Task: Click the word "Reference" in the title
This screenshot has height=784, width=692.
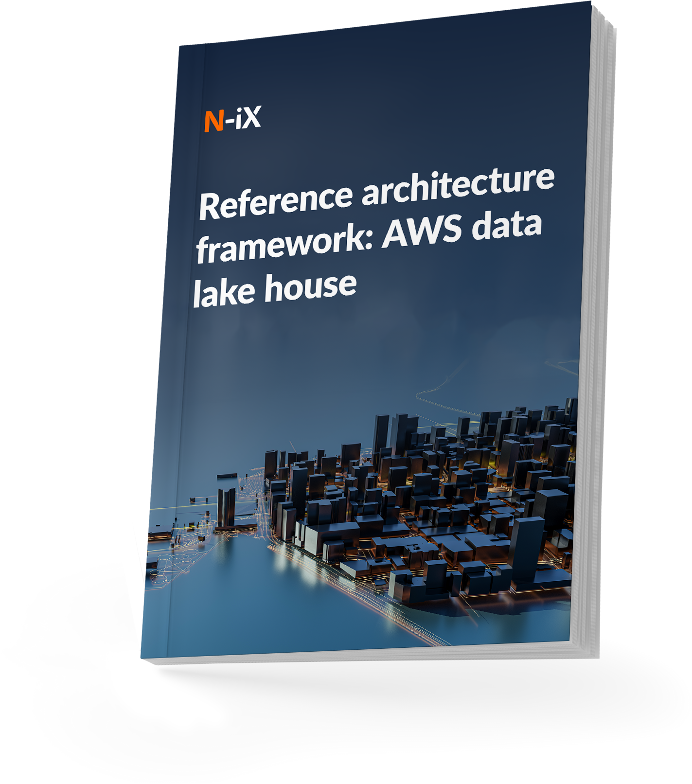Action: [x=275, y=200]
